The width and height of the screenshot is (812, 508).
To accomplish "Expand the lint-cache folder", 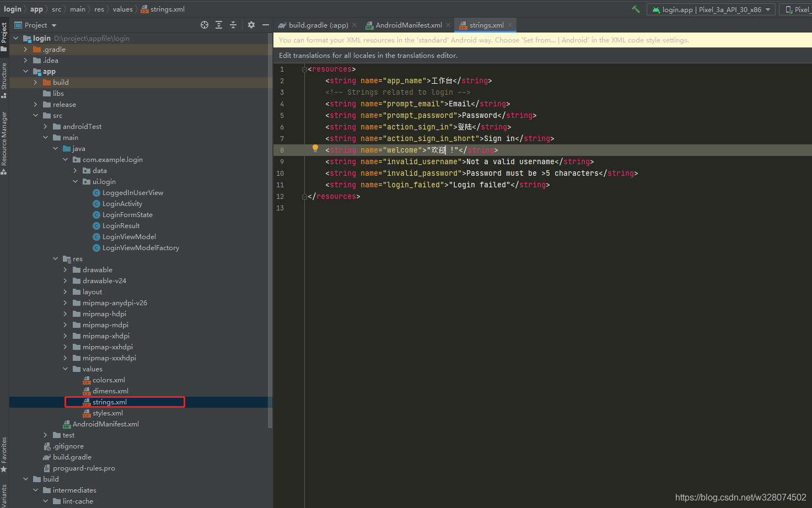I will click(45, 501).
